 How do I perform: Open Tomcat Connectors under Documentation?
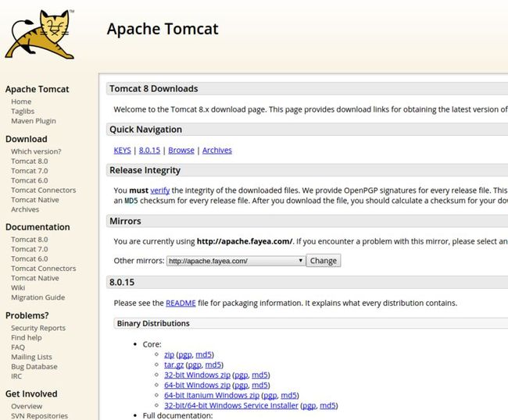pos(44,269)
